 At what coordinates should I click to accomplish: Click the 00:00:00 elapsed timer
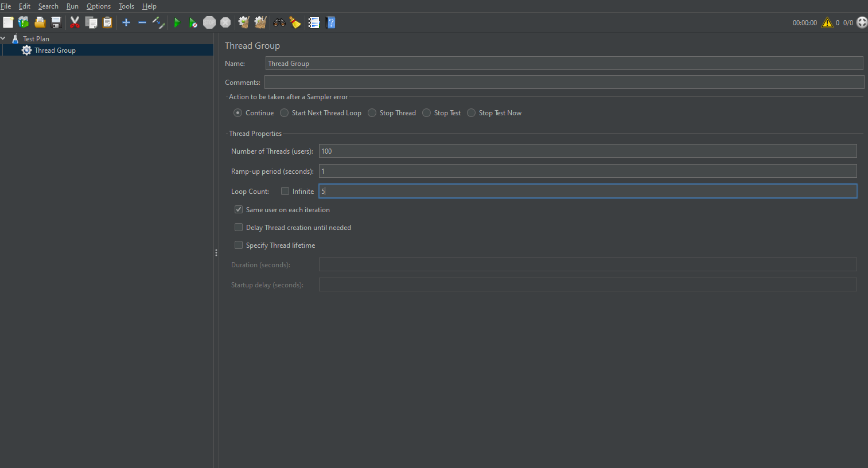coord(804,22)
